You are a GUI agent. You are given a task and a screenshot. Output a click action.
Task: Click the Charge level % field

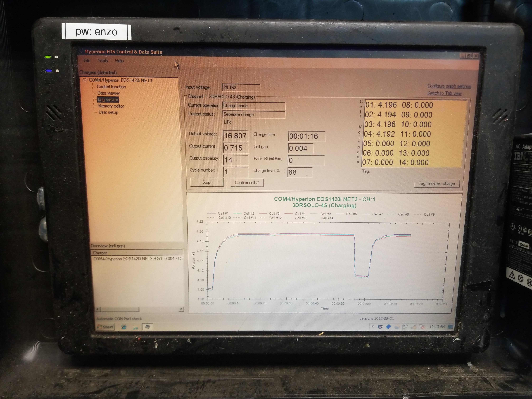click(300, 172)
